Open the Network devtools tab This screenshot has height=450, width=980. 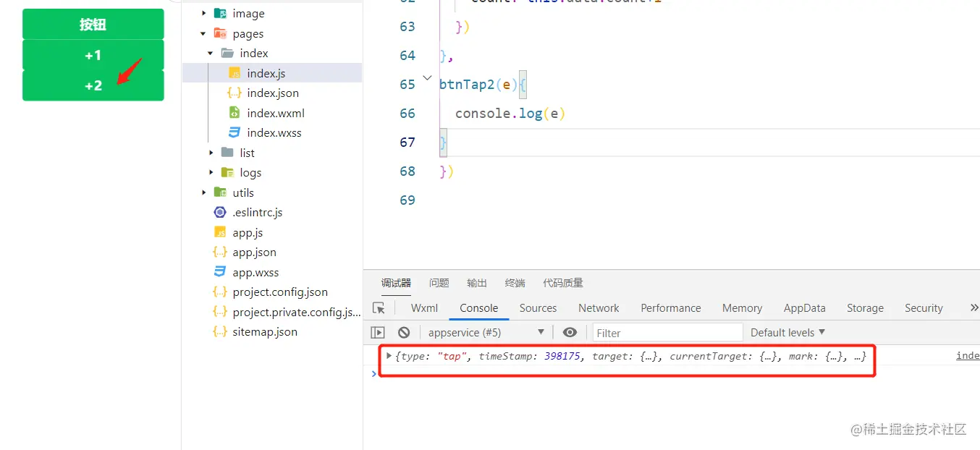(599, 307)
